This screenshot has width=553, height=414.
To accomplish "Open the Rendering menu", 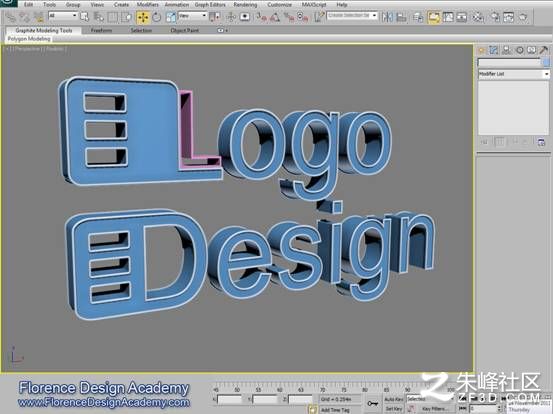I will tap(245, 5).
